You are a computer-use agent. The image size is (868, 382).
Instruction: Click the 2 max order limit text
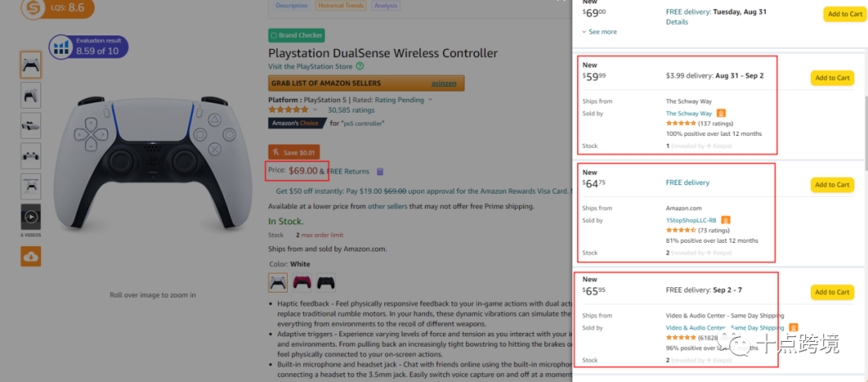click(x=319, y=235)
